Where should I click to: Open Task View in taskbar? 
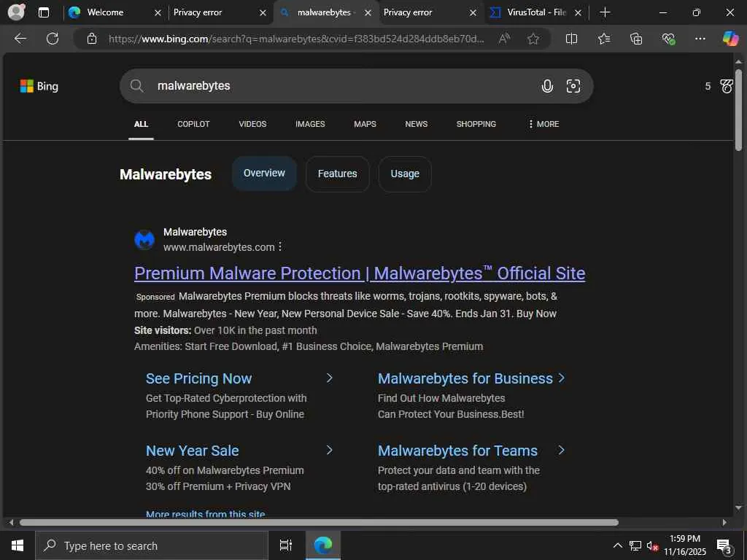click(285, 545)
